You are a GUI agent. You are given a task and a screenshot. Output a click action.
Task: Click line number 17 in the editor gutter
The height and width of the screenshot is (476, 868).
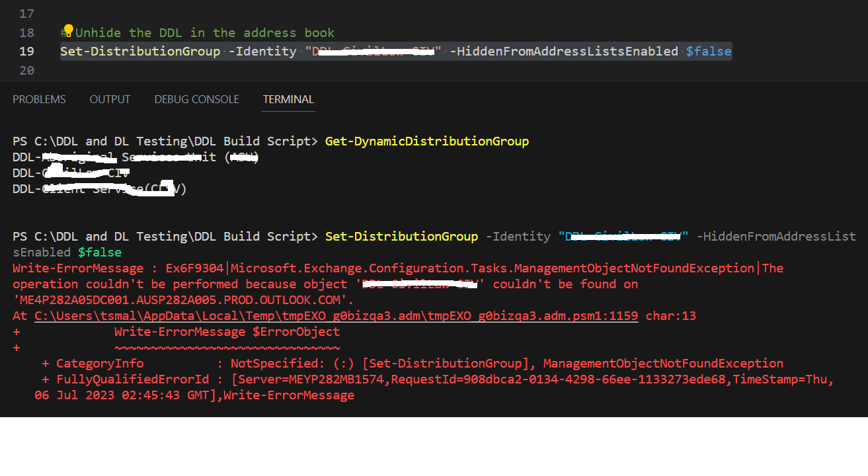(x=25, y=13)
